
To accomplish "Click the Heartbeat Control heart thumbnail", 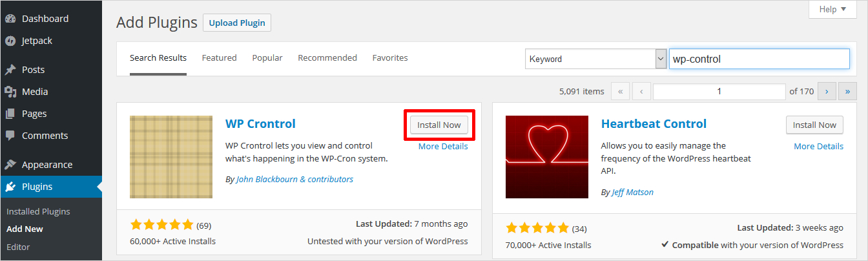I will (x=547, y=157).
